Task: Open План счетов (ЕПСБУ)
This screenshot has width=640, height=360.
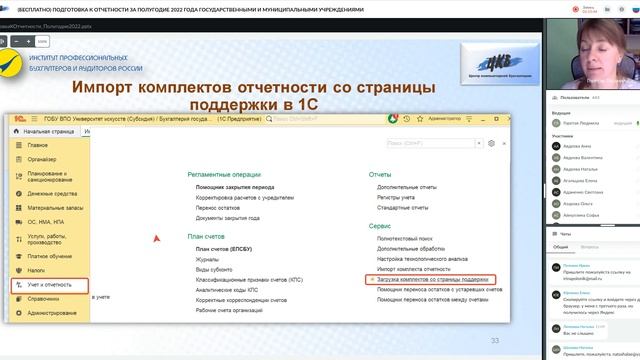Action: [224, 249]
